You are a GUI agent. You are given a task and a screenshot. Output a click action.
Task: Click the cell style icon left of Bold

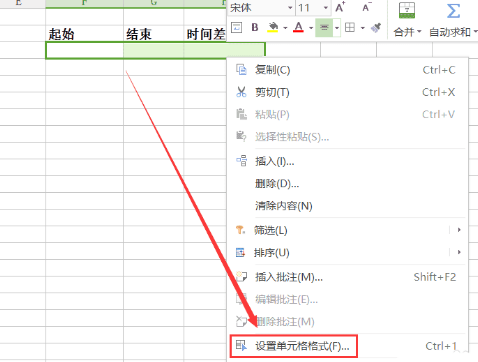click(237, 27)
